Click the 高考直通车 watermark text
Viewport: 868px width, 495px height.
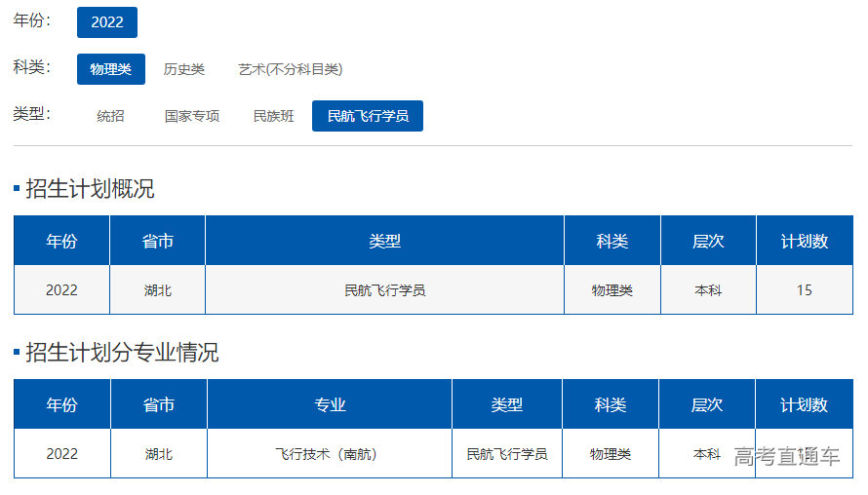[x=786, y=457]
